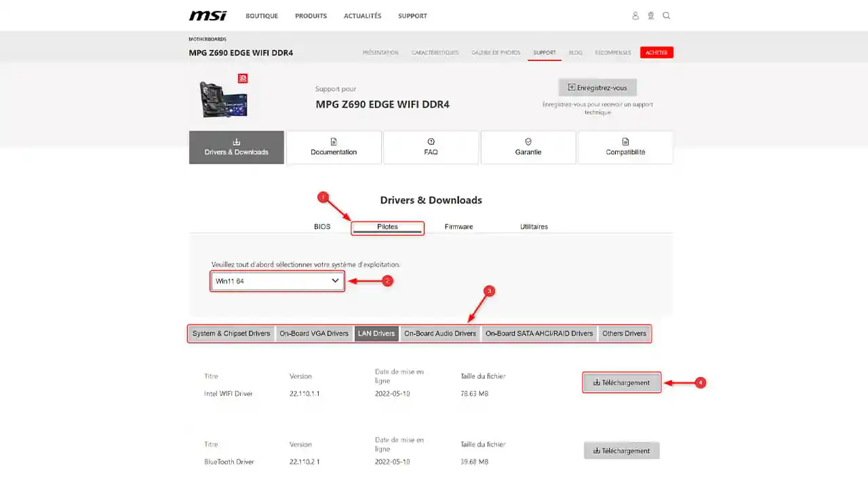Viewport: 868px width, 488px height.
Task: Click the version number 22.110.1.1
Action: (304, 394)
